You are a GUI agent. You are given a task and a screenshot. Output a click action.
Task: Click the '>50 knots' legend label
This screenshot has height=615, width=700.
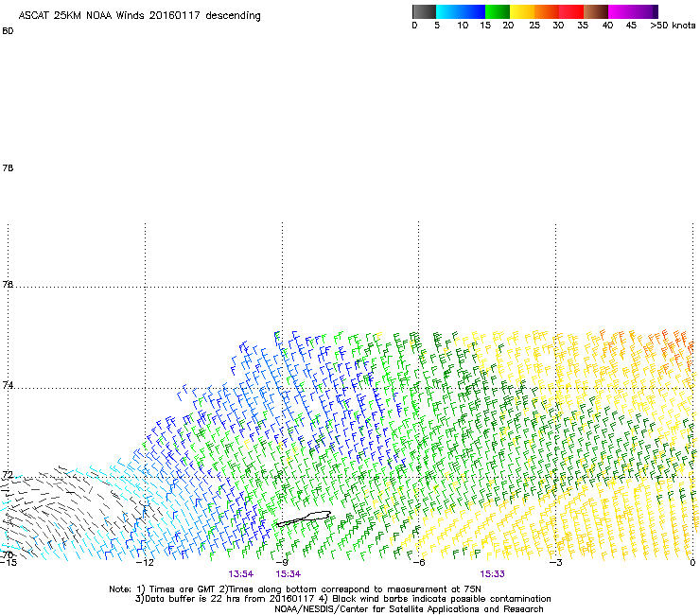tap(673, 26)
